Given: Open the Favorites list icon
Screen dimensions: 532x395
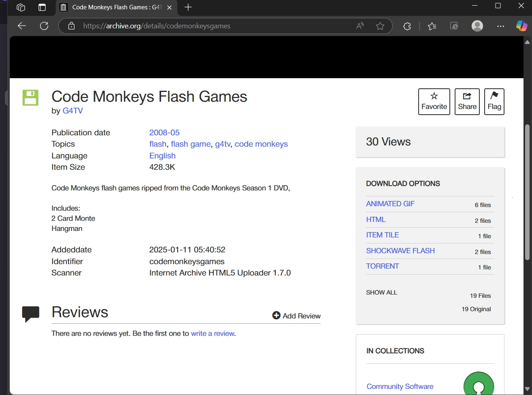Looking at the screenshot, I should (432, 26).
